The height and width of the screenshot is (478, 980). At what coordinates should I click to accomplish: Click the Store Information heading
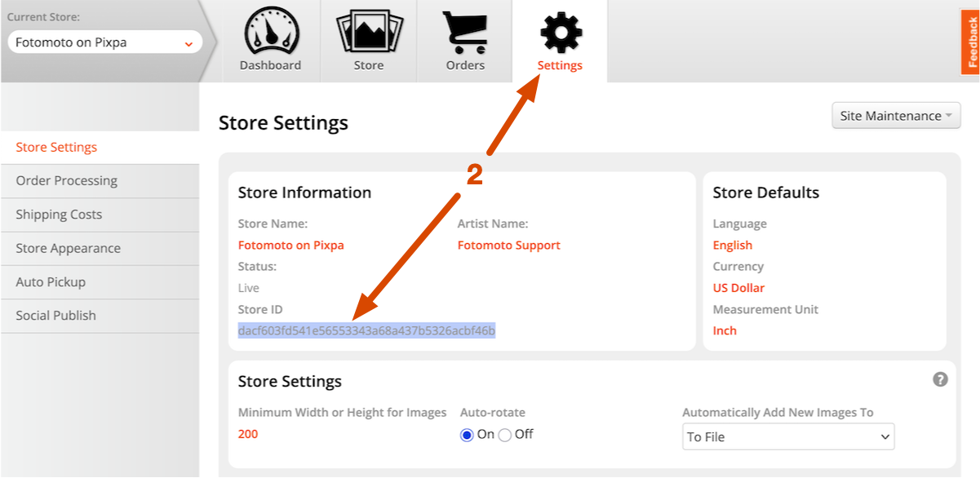304,193
